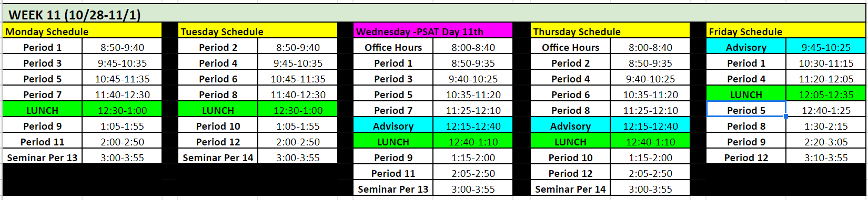Select the Thursday Schedule header cell
Image resolution: width=868 pixels, height=200 pixels.
(x=610, y=31)
